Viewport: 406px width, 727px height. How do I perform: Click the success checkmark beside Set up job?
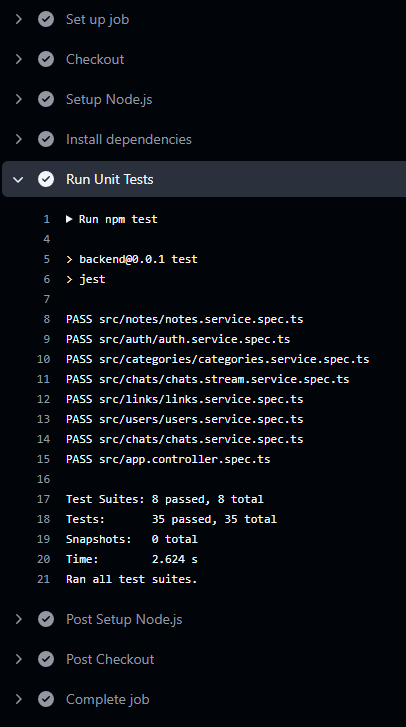click(46, 19)
